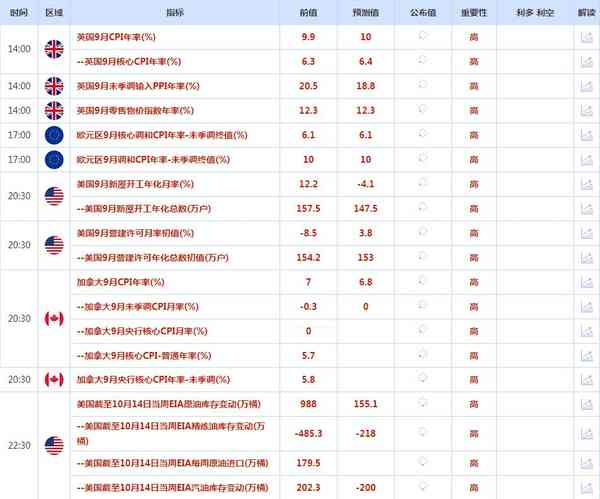Viewport: 600px width, 499px height.
Task: Open chart icon for 加拿大9月核心CPI-普通年率 row
Action: [586, 355]
